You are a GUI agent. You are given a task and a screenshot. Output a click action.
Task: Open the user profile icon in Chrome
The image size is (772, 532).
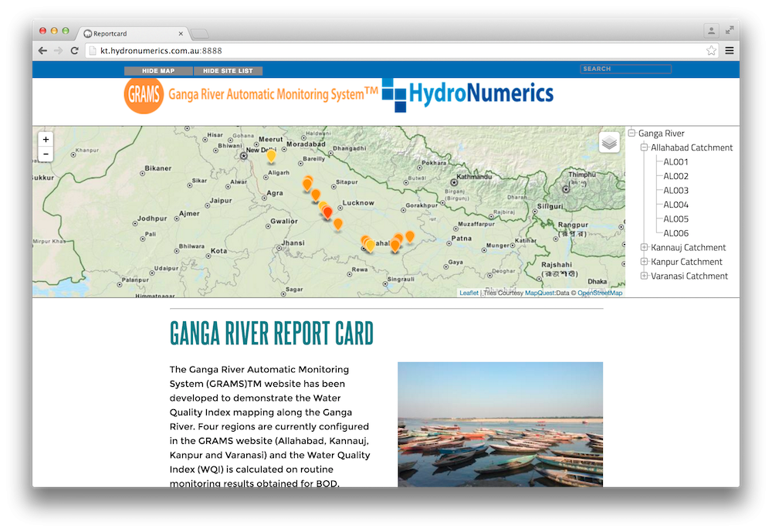click(x=712, y=31)
